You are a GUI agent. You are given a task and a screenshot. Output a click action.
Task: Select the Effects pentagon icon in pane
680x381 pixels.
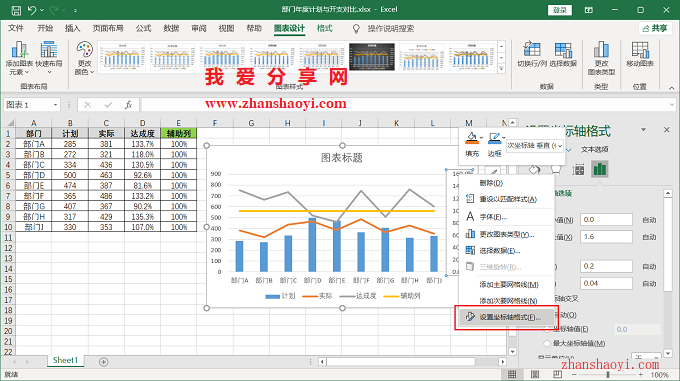[x=556, y=169]
